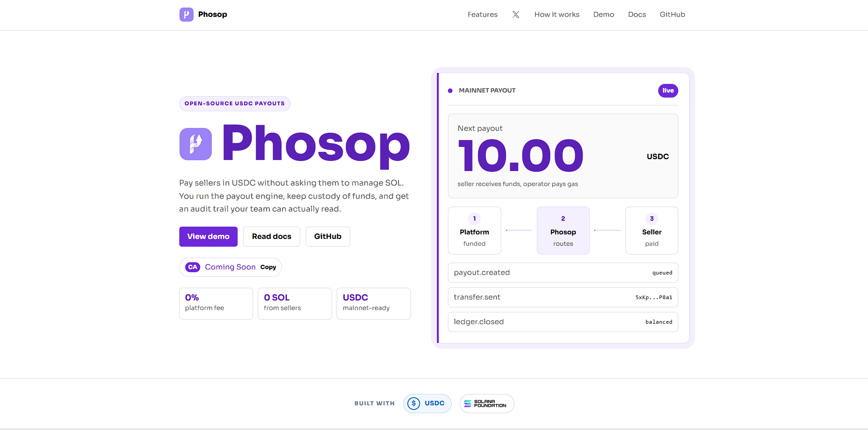Click the USDC mainnet-ready card
Screen dimensions: 868x430
coord(374,304)
